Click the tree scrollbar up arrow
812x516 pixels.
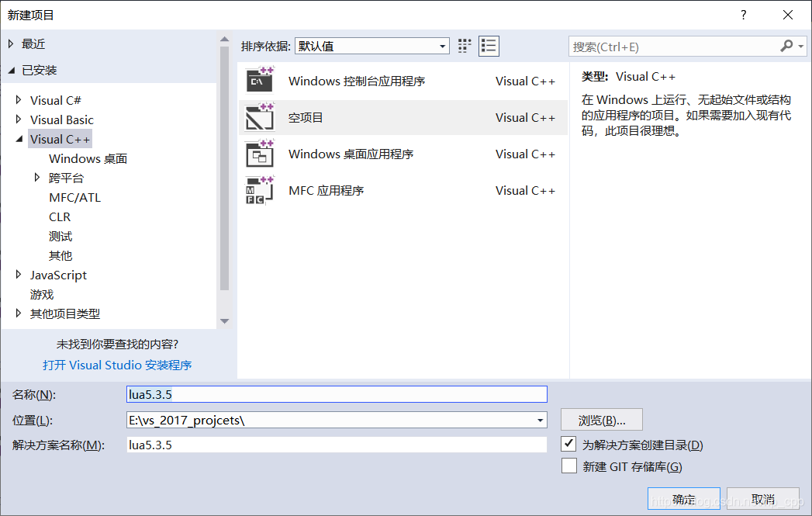coord(224,39)
